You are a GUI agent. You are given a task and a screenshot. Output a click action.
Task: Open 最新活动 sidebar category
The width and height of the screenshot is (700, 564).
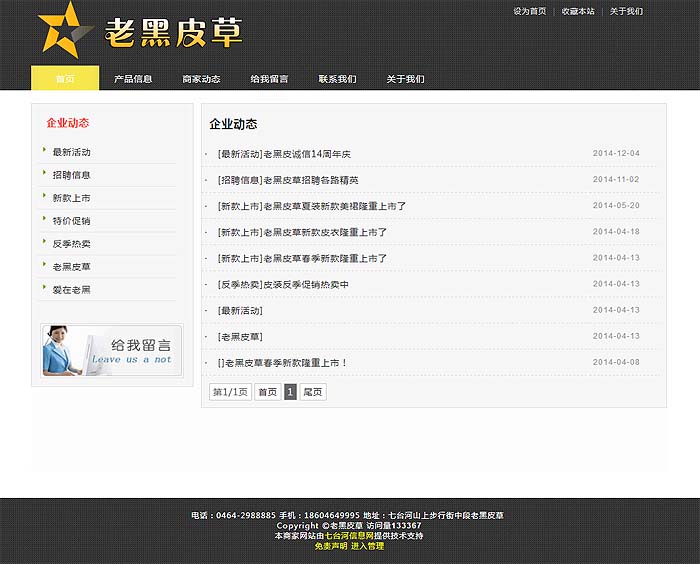[x=72, y=153]
